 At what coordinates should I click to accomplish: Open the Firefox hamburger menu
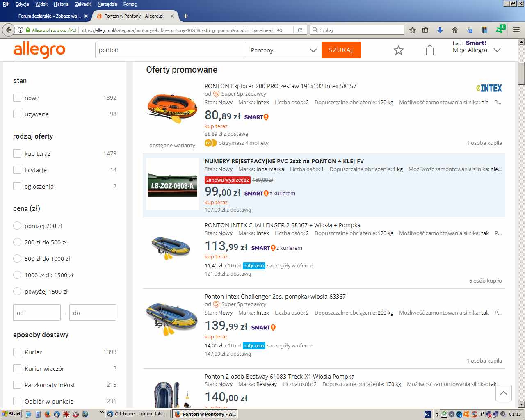516,30
